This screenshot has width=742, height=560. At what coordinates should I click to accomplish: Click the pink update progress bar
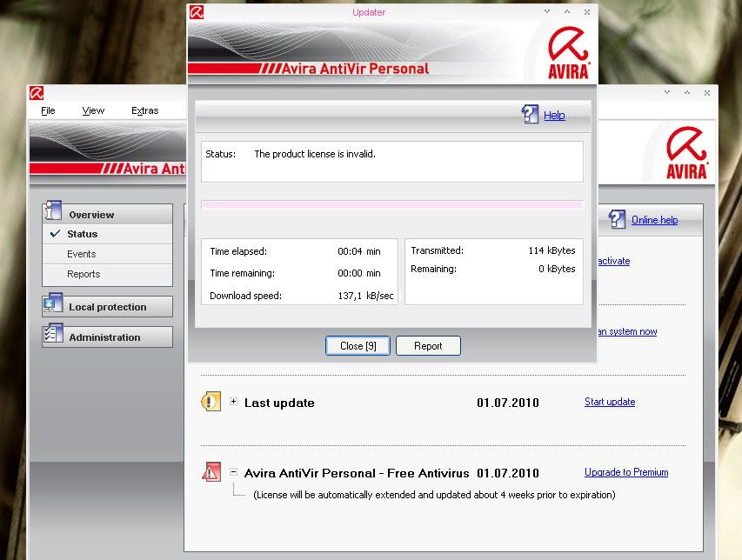point(391,204)
